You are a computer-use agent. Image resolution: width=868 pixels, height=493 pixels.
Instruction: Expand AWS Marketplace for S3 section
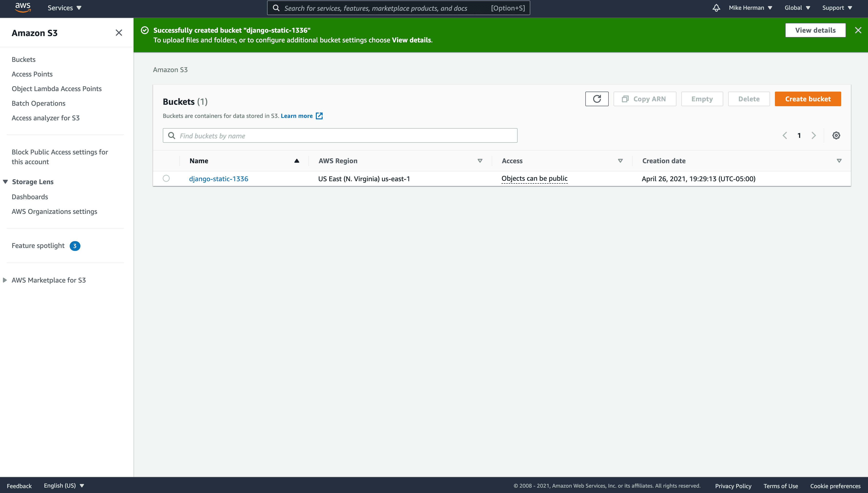pos(5,280)
